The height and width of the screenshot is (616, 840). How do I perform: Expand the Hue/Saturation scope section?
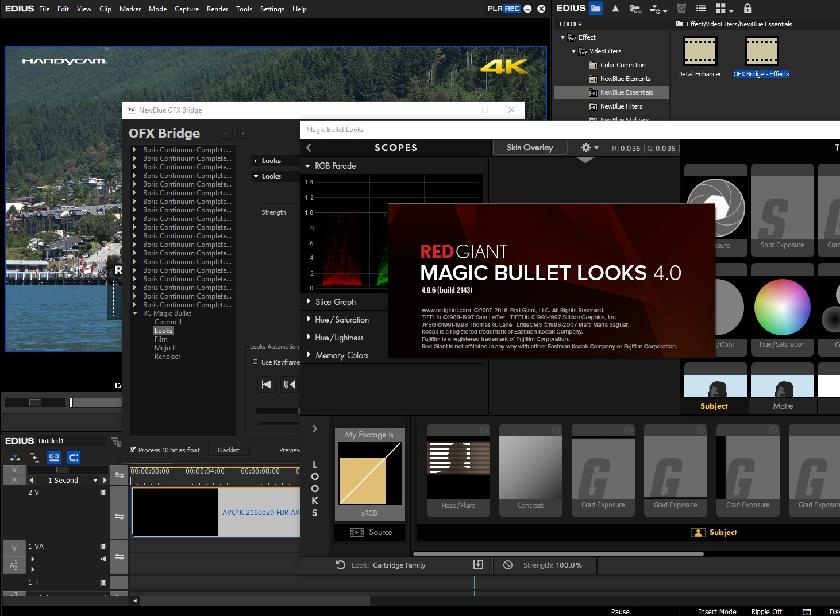(x=309, y=319)
